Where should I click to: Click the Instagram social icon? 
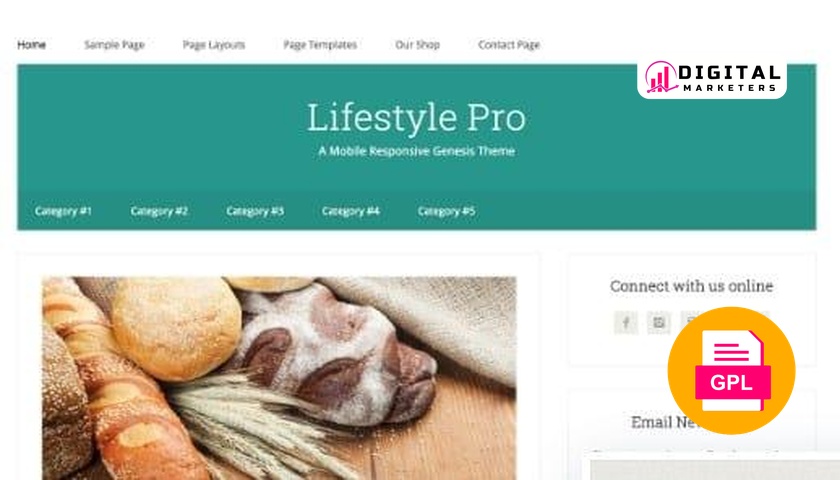pos(658,322)
